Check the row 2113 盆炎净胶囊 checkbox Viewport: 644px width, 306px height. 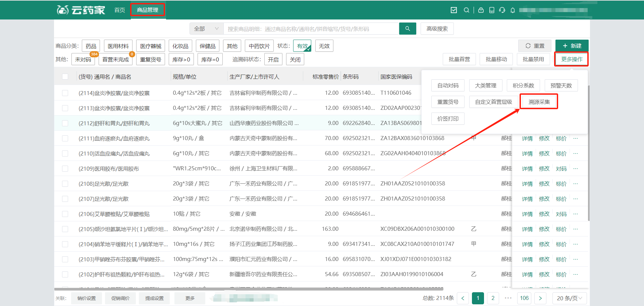click(65, 108)
